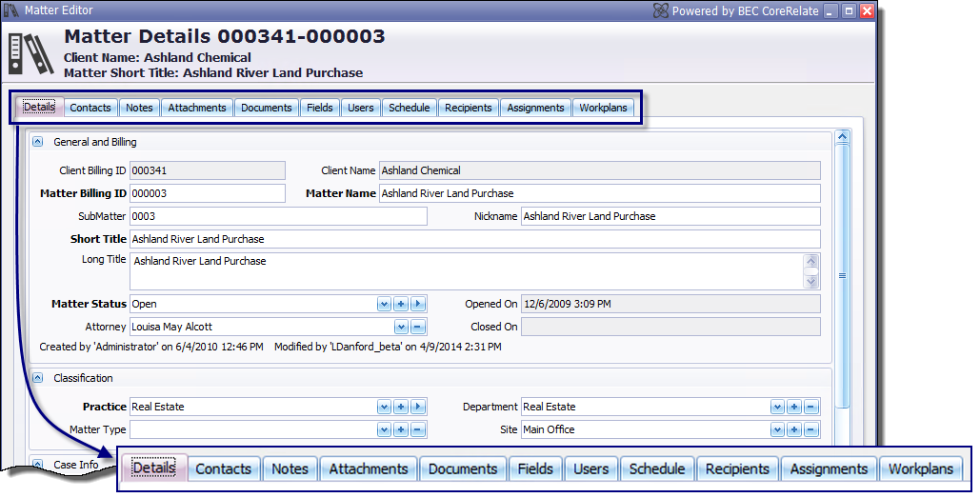This screenshot has width=980, height=498.
Task: Open the Practice dropdown list
Action: [x=385, y=407]
